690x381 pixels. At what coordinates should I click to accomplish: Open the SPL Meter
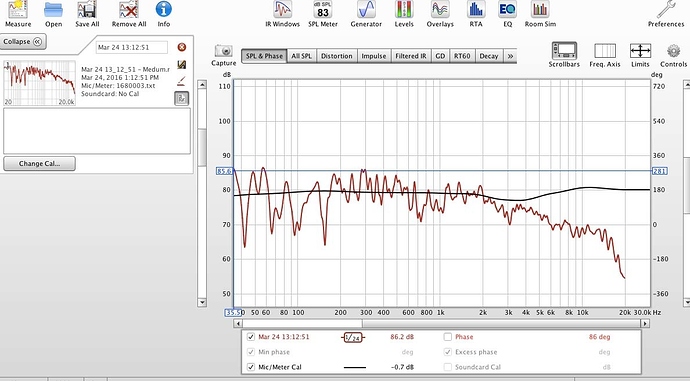(x=323, y=14)
